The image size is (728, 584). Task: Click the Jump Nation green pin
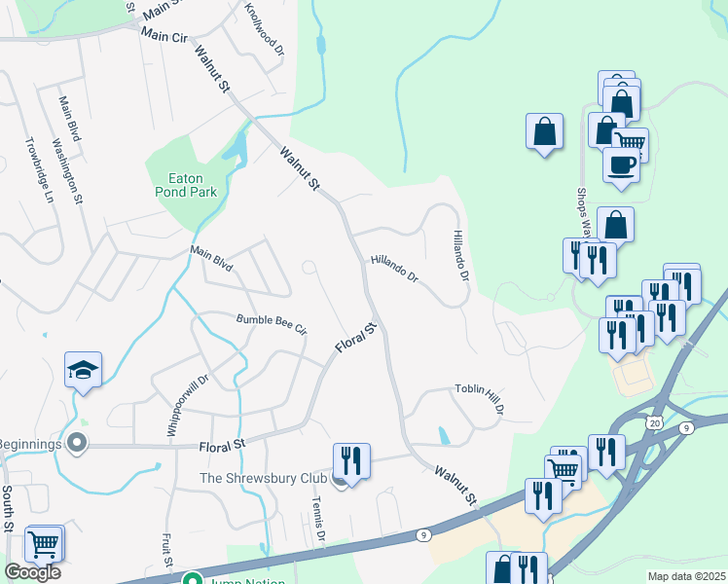tap(192, 578)
